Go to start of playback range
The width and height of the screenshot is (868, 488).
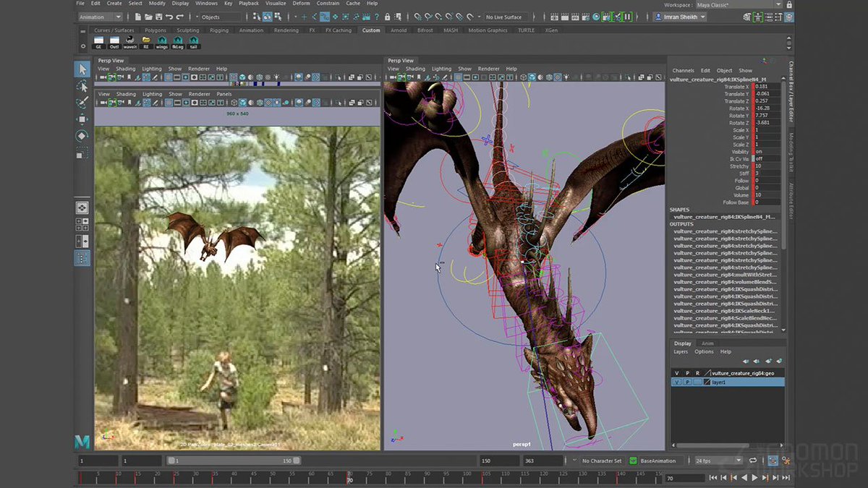pos(713,477)
